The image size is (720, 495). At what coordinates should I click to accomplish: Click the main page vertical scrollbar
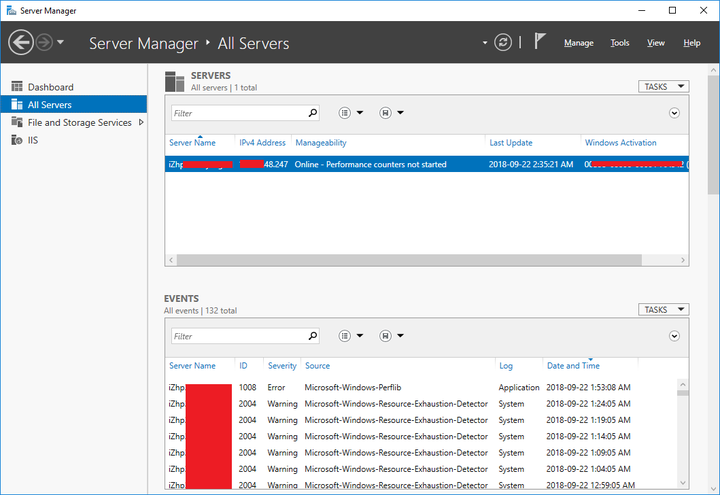point(713,135)
